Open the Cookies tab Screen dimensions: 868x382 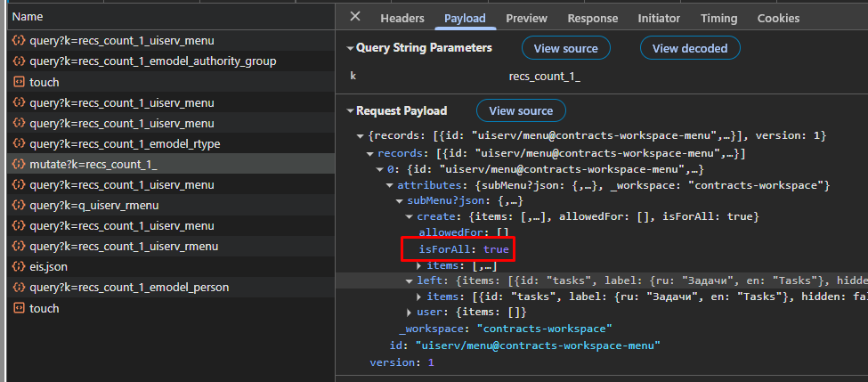[778, 18]
